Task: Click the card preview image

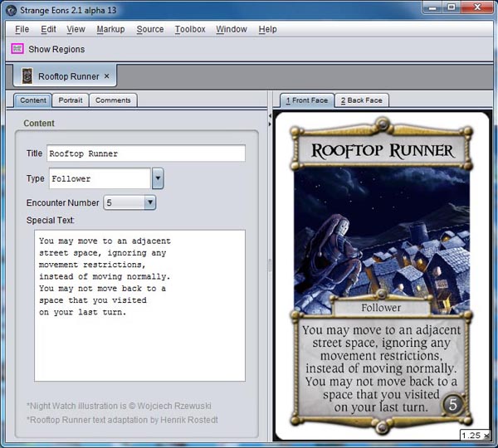Action: (382, 275)
